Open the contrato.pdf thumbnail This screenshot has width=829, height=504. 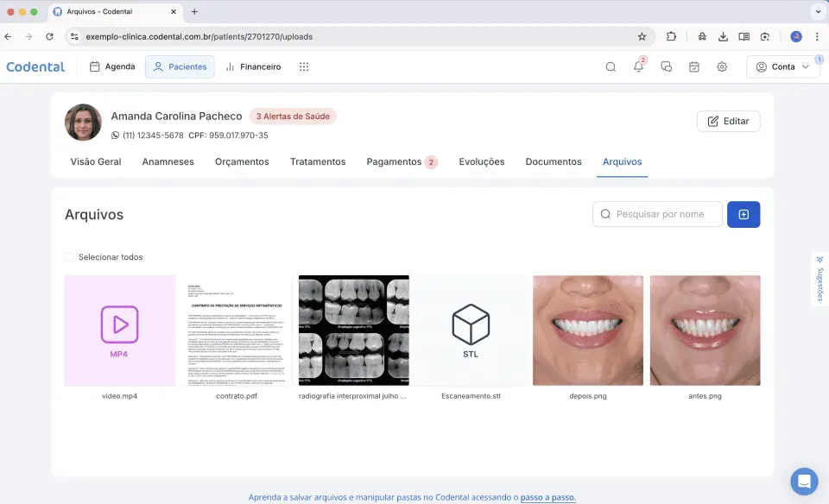[x=237, y=331]
